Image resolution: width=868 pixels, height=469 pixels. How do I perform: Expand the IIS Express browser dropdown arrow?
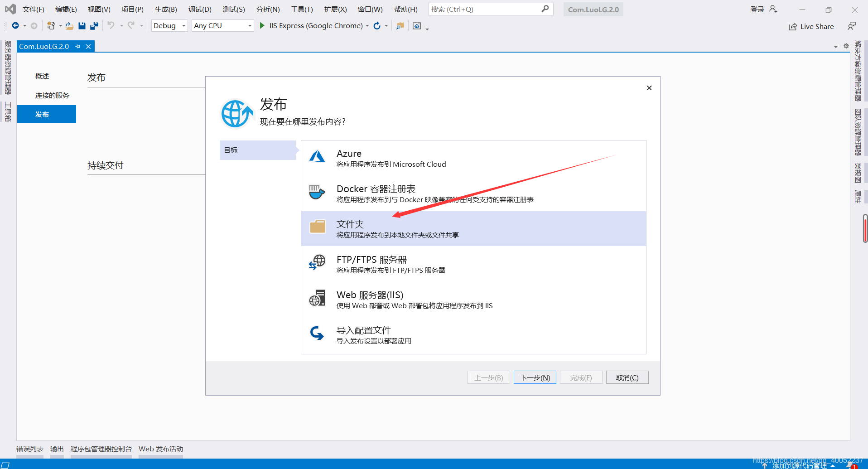[367, 26]
